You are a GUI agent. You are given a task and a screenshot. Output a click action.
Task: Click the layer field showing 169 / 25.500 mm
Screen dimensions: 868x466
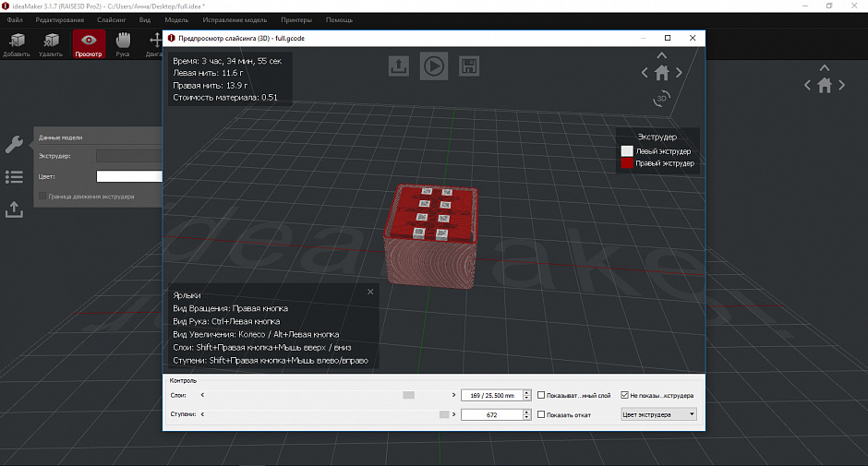click(491, 395)
